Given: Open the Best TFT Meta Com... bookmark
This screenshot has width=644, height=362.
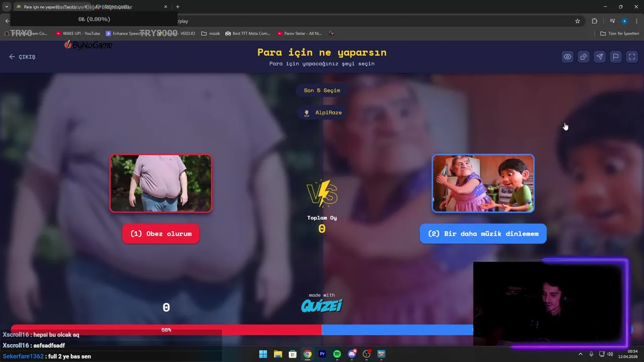Looking at the screenshot, I should coord(248,34).
